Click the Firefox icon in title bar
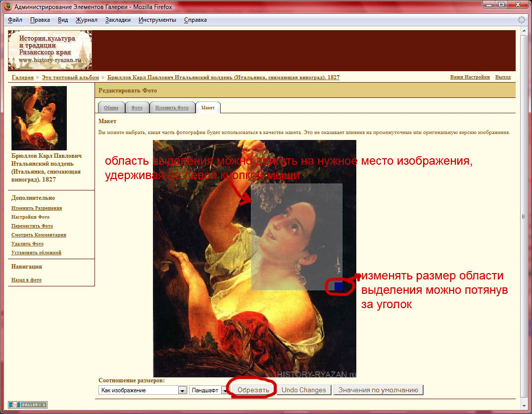 tap(7, 6)
